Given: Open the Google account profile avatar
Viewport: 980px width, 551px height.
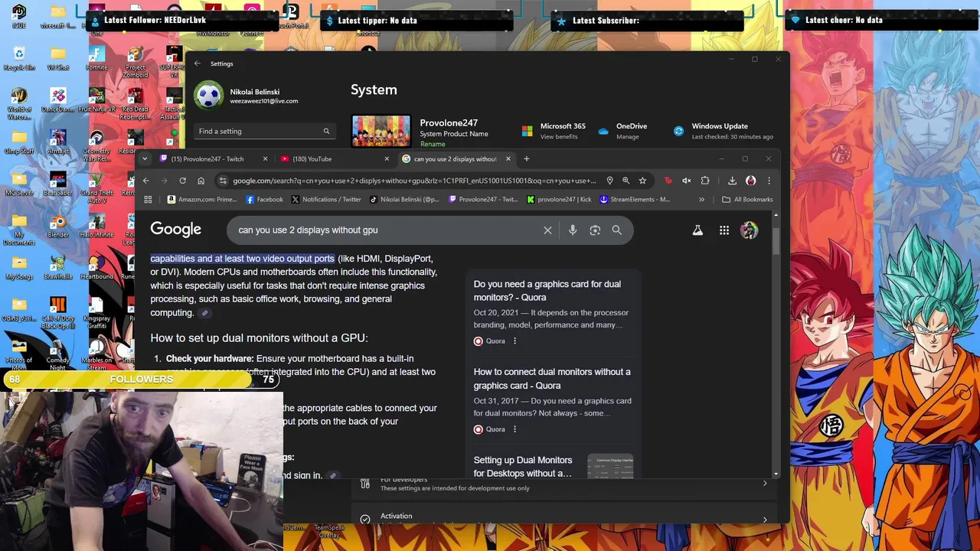Looking at the screenshot, I should (x=749, y=230).
